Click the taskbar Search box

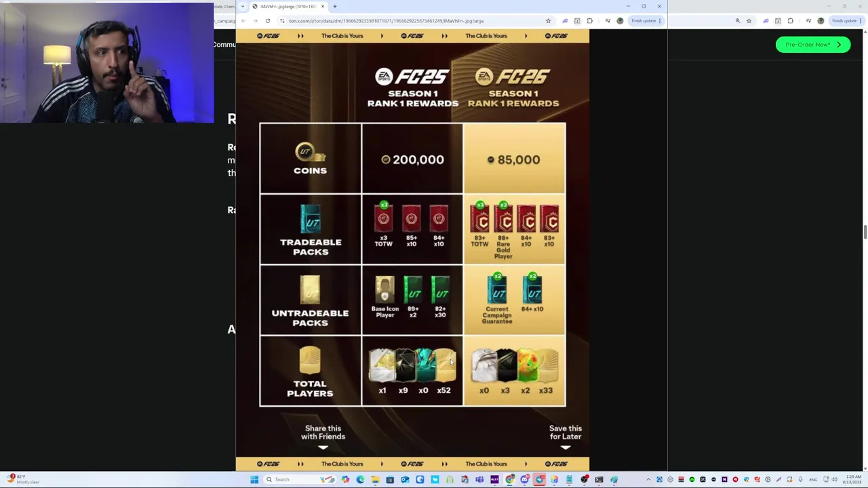click(x=300, y=479)
